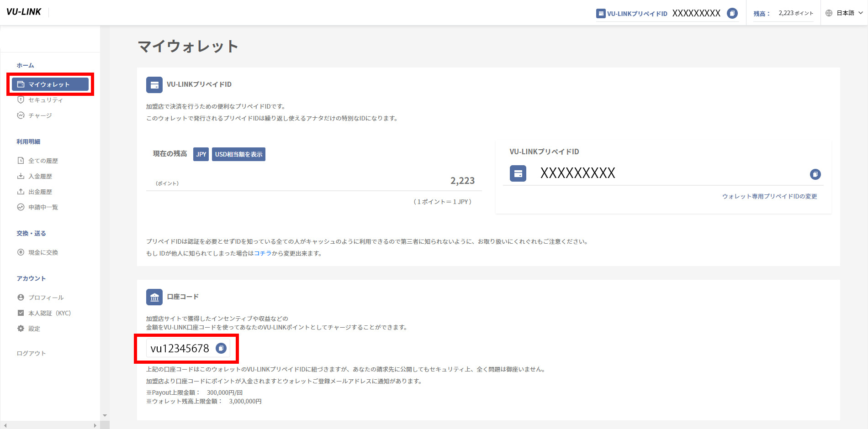Click the ウォレット残高上限金額 3,000,000円 text

[x=204, y=401]
